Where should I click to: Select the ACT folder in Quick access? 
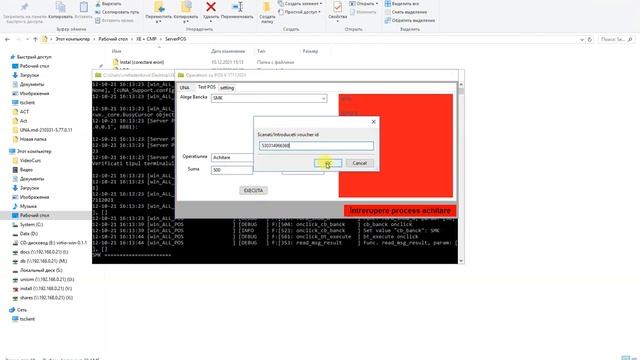(x=24, y=111)
